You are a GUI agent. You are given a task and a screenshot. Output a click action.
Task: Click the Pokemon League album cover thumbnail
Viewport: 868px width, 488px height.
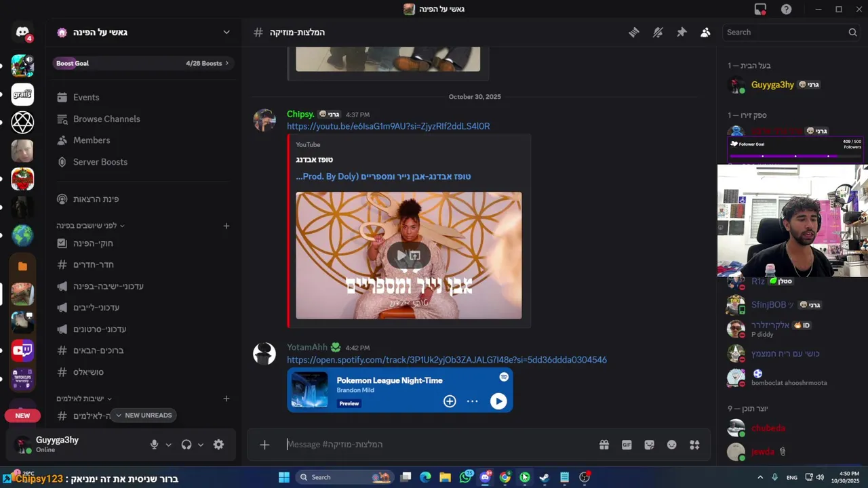[310, 390]
